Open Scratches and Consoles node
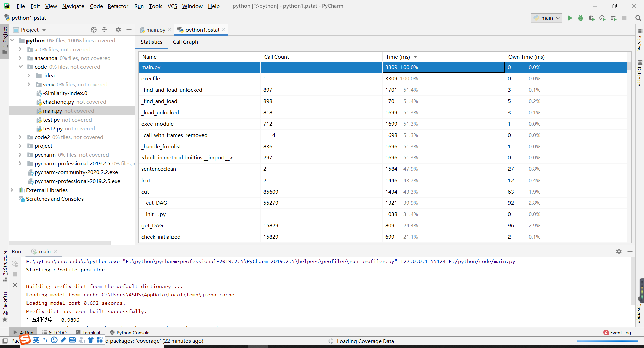644x348 pixels. (x=55, y=199)
